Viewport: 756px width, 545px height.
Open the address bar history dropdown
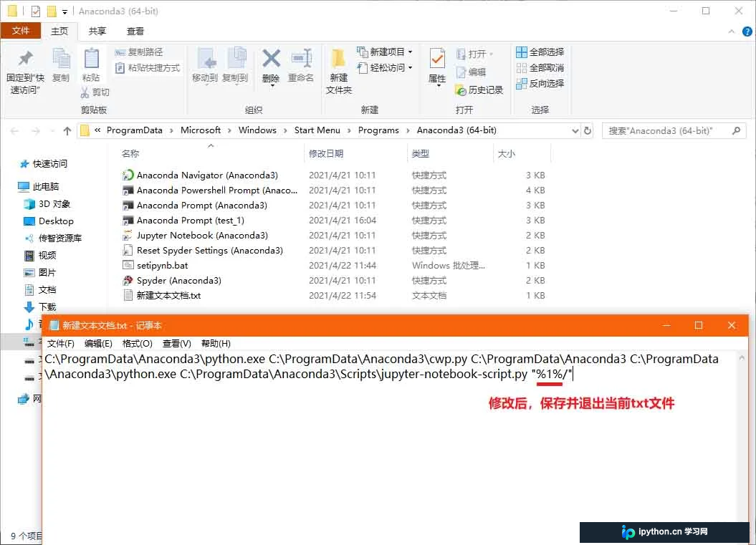point(575,130)
